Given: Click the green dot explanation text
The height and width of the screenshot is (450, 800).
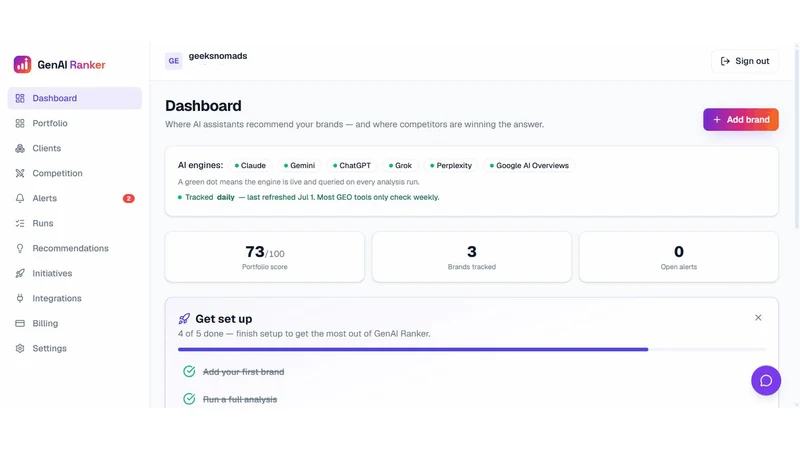Looking at the screenshot, I should (298, 182).
